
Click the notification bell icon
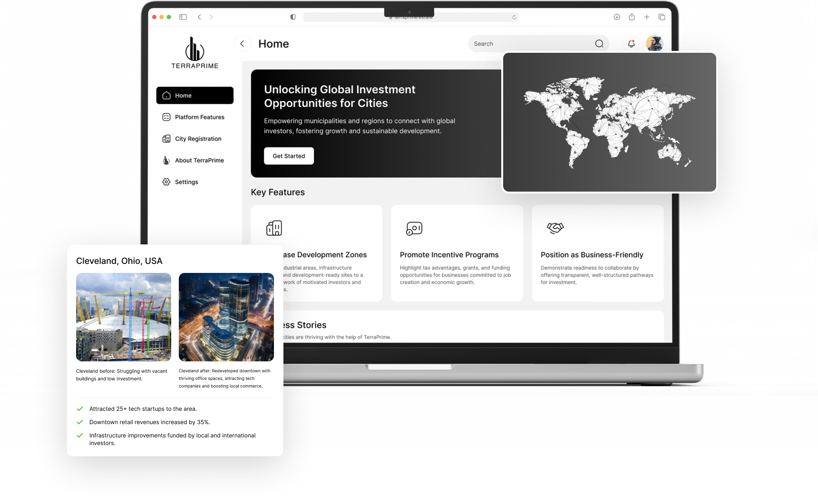[631, 44]
